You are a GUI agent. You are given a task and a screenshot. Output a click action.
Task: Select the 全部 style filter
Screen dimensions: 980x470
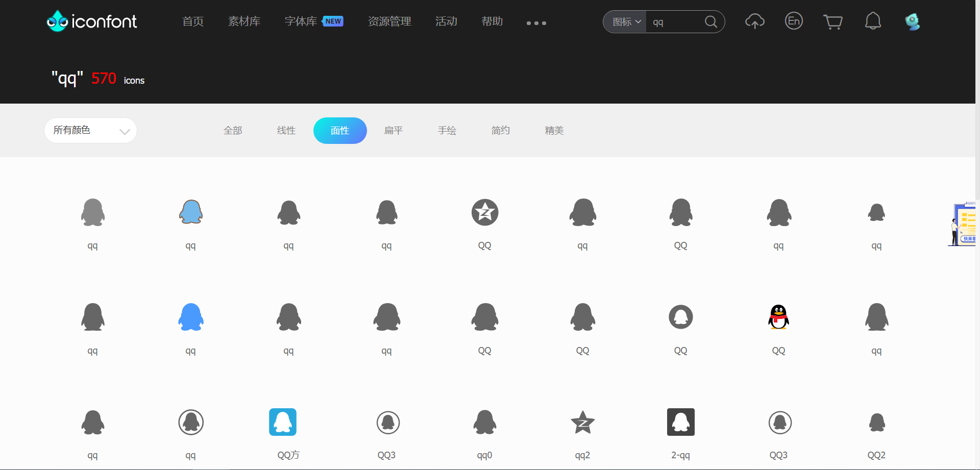pos(233,131)
